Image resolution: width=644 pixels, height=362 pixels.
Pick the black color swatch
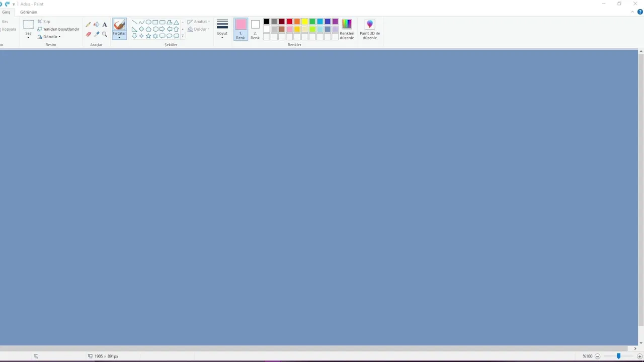[267, 22]
